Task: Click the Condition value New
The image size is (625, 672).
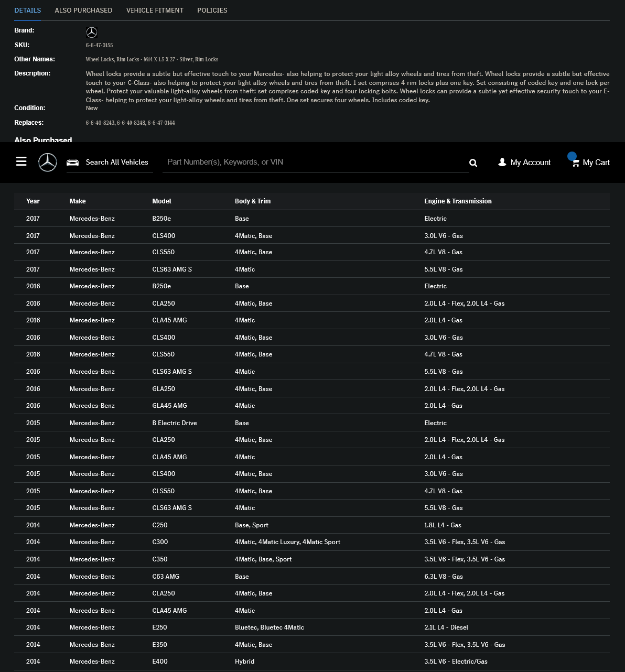Action: (x=92, y=108)
